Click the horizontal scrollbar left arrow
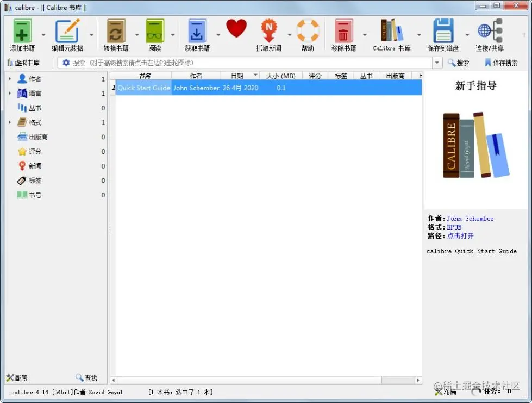Image resolution: width=532 pixels, height=403 pixels. click(114, 380)
